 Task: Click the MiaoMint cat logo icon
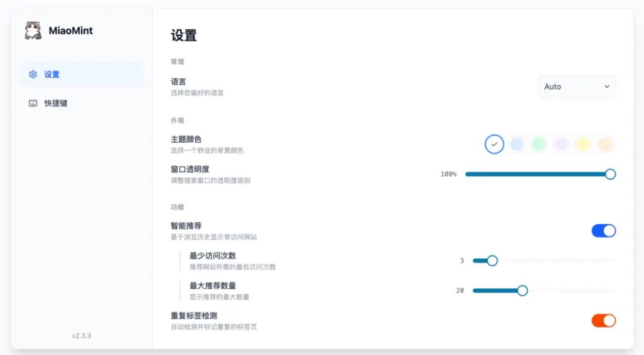[33, 30]
